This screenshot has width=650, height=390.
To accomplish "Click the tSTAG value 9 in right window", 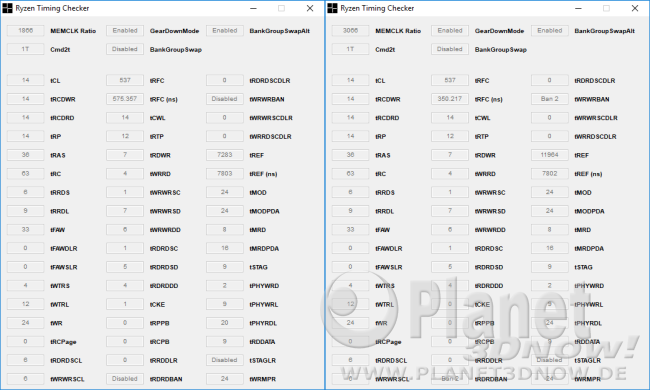I will 550,267.
